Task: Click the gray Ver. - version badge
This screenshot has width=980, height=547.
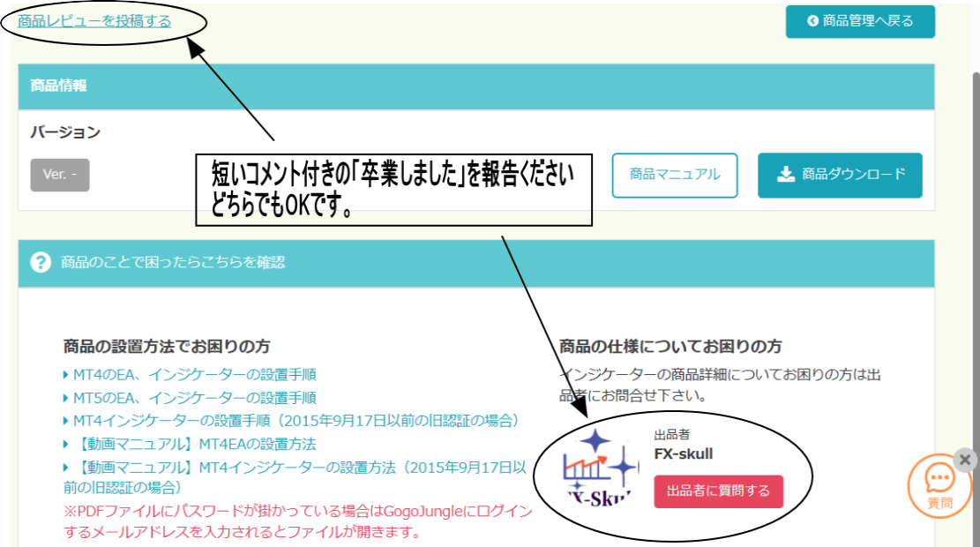Action: [x=60, y=175]
